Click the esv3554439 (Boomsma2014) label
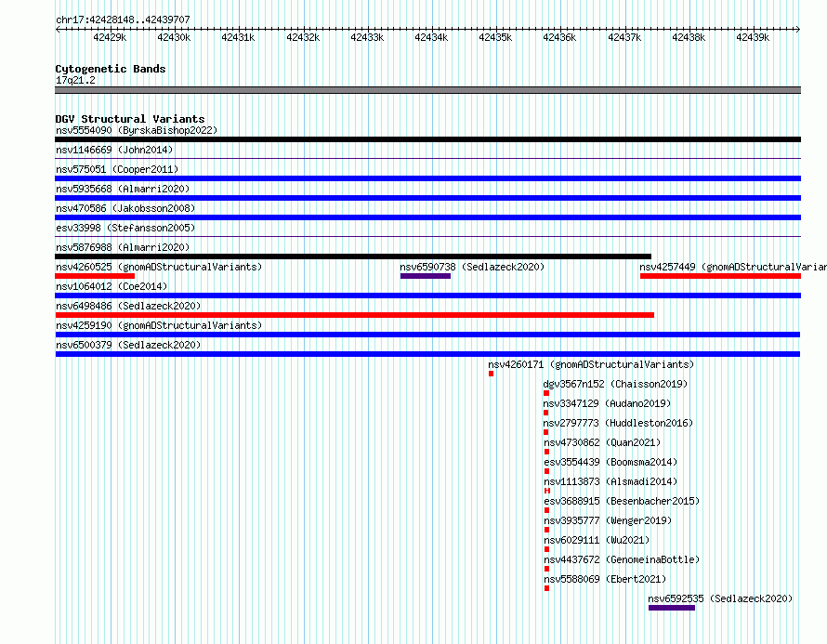The image size is (827, 644). click(x=610, y=462)
